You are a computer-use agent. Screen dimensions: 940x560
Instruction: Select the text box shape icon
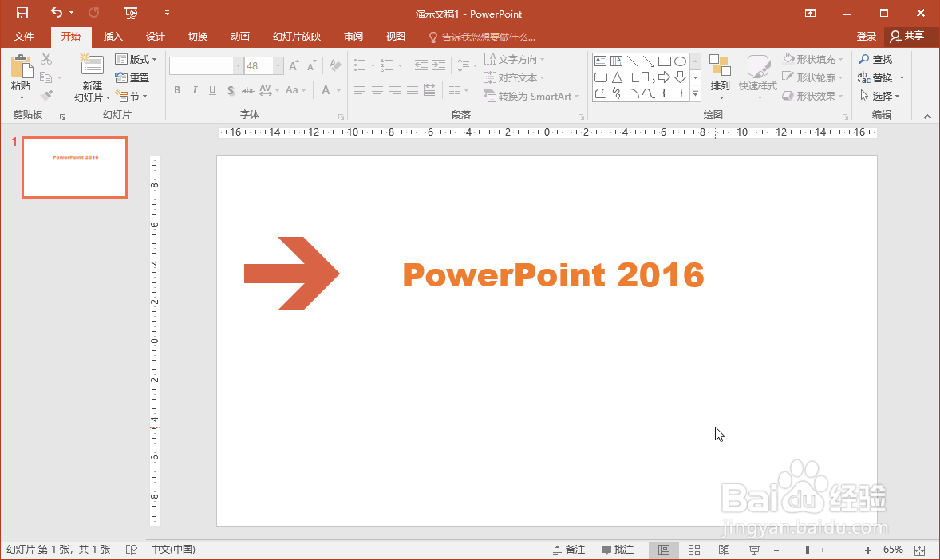pyautogui.click(x=601, y=61)
